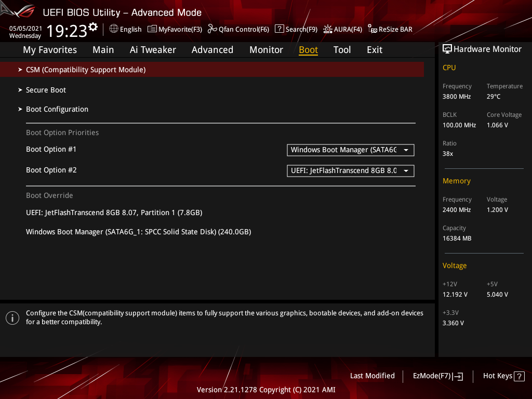Click the arrow beside Boot Configuration
Screen dimensions: 532x399
coord(20,109)
